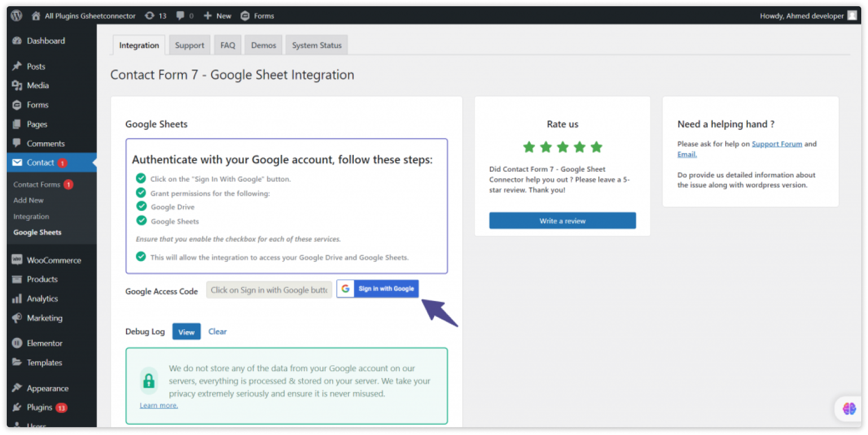Click the user avatar next to Howdy
The height and width of the screenshot is (435, 868).
852,16
